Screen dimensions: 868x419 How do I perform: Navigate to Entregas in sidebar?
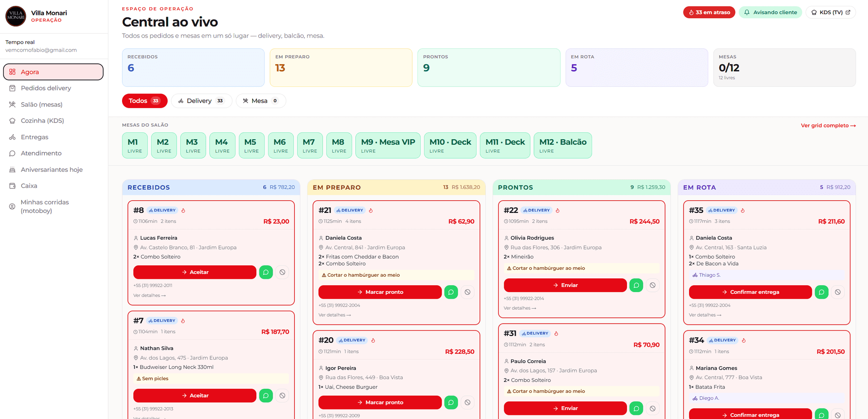[53, 137]
